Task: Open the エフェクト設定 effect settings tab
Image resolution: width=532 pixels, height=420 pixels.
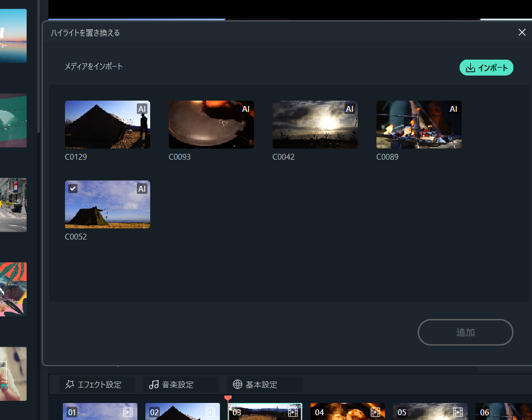Action: [x=97, y=384]
